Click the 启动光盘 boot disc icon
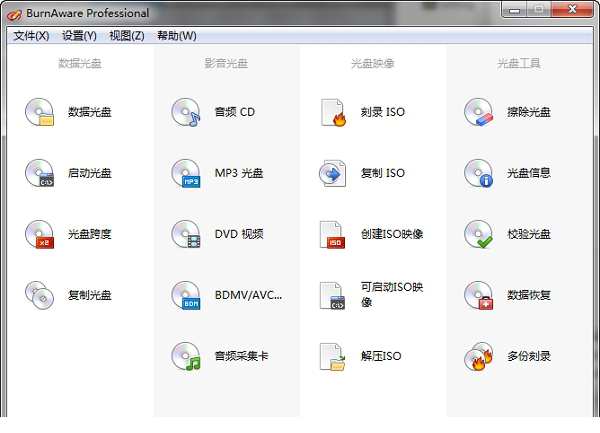The image size is (600, 433). coord(39,173)
